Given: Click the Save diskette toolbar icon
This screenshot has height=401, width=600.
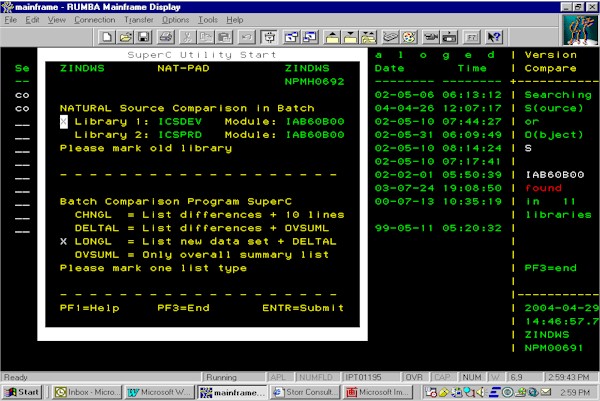Looking at the screenshot, I should pos(144,37).
